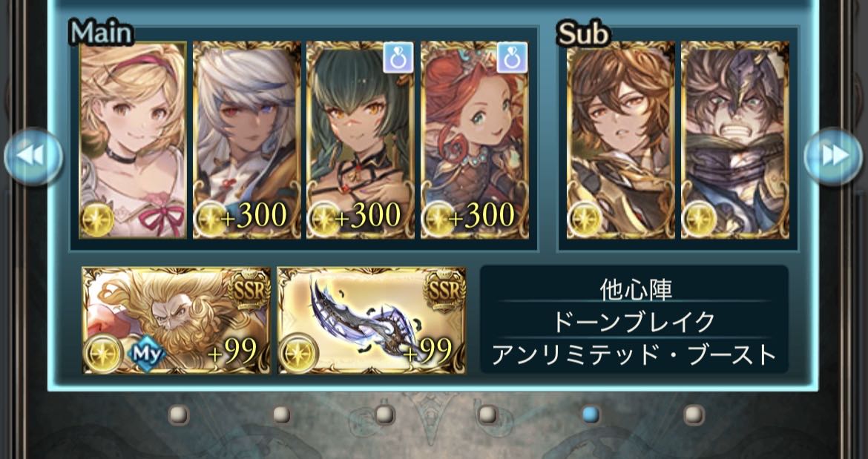Select the fifth highlighted page dot
Screen dimensions: 868x459
pyautogui.click(x=591, y=415)
